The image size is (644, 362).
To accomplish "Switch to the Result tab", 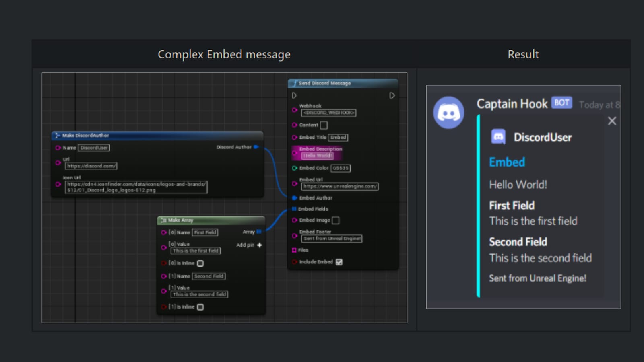I will [523, 54].
